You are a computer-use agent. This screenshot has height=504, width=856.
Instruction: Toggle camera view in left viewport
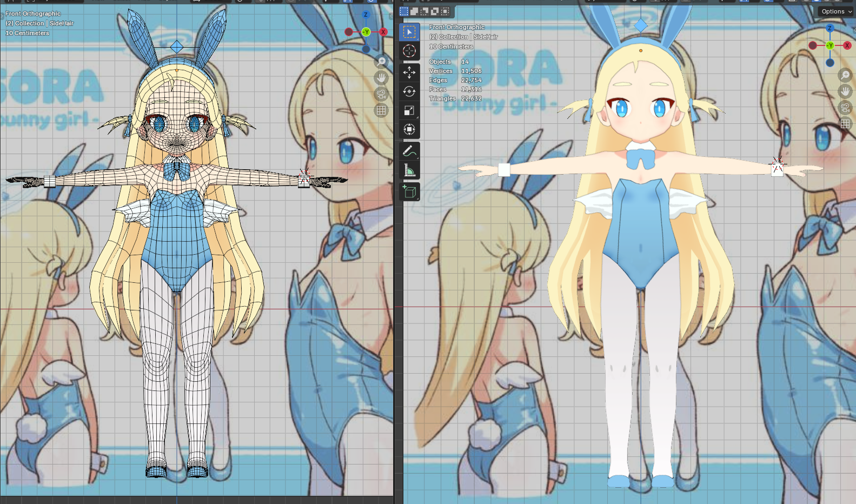click(x=381, y=94)
